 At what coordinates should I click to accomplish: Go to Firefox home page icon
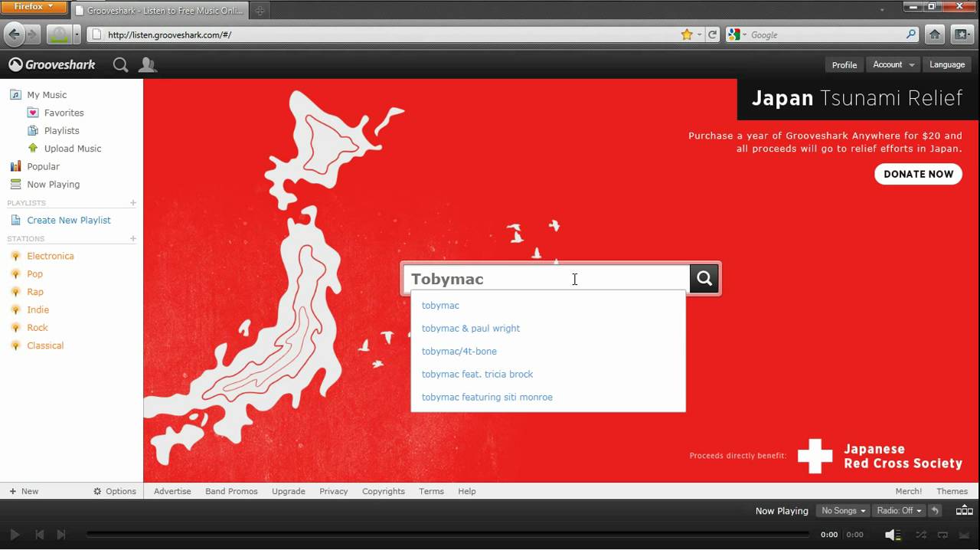935,34
